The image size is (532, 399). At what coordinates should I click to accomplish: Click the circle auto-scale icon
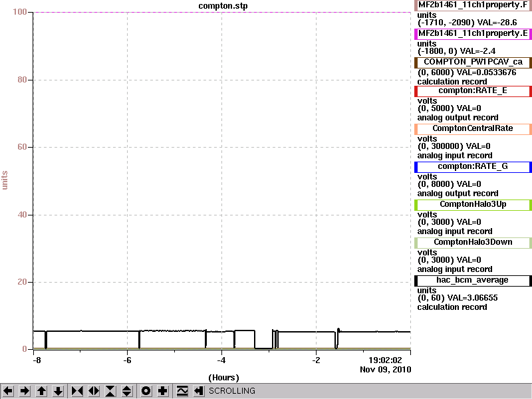146,391
